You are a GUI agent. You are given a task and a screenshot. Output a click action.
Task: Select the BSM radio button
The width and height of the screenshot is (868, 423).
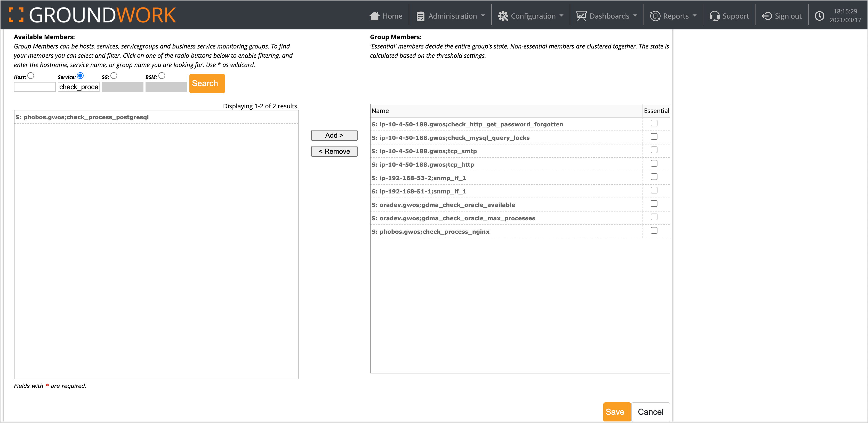click(162, 76)
